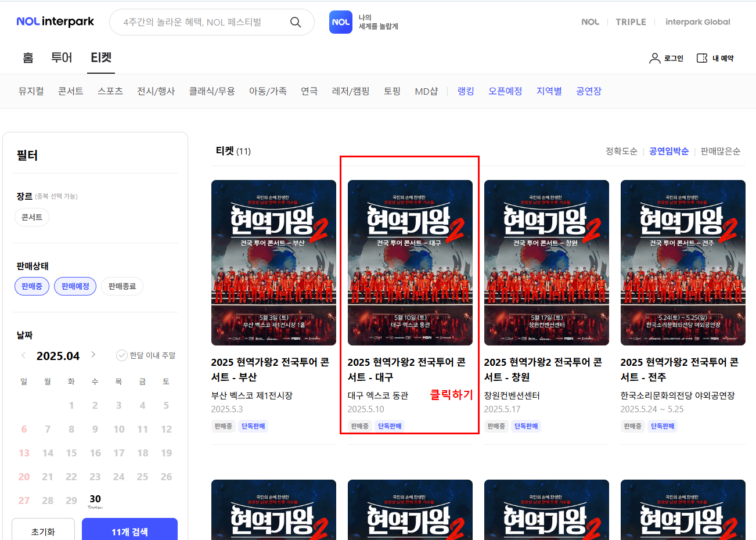The width and height of the screenshot is (756, 540).
Task: Click venue text '대구 엑스코 동관'
Action: [378, 395]
